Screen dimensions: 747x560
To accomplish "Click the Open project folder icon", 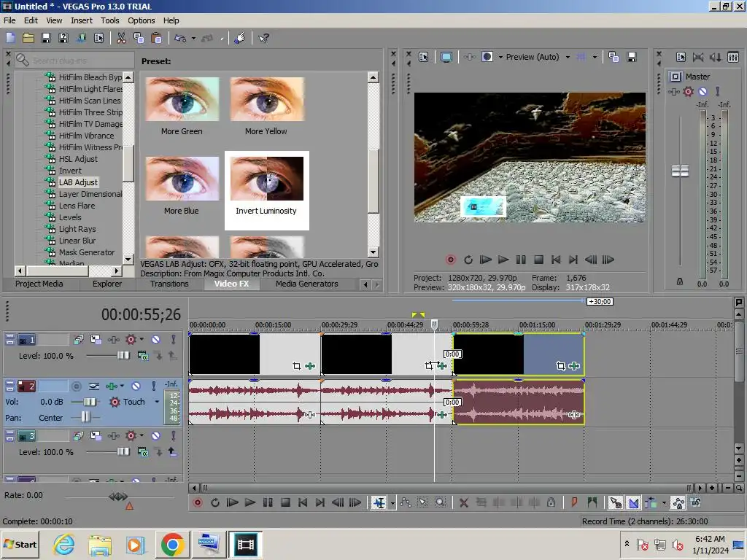I will point(28,38).
